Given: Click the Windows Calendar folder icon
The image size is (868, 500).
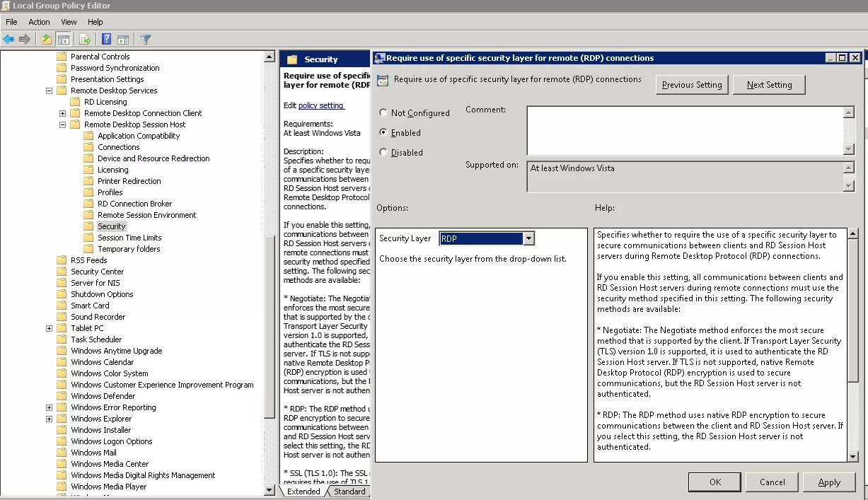Looking at the screenshot, I should click(62, 362).
